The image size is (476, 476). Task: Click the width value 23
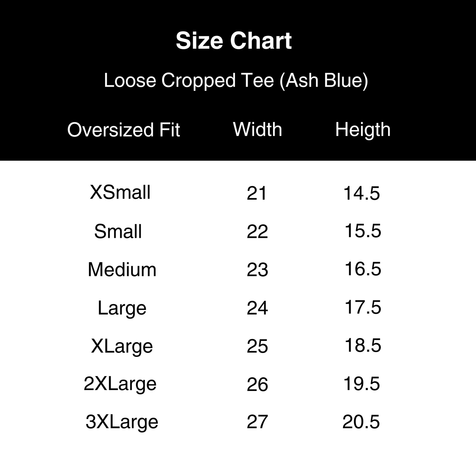tap(257, 270)
